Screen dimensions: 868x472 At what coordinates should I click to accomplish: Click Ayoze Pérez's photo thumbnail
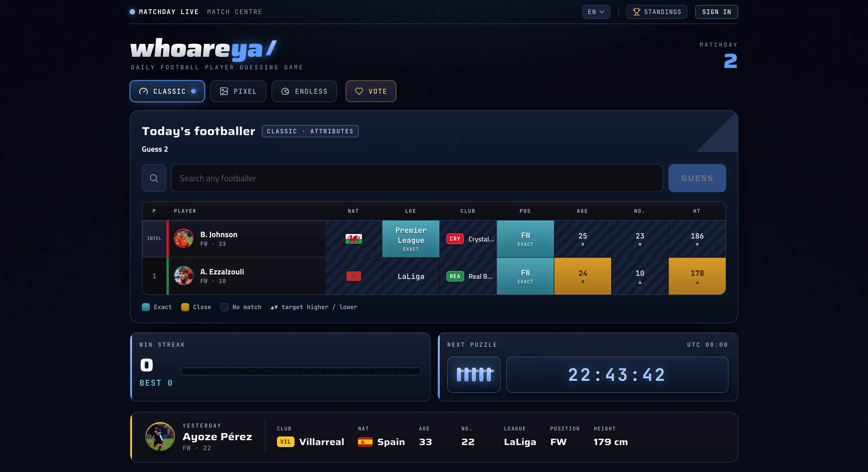point(160,437)
